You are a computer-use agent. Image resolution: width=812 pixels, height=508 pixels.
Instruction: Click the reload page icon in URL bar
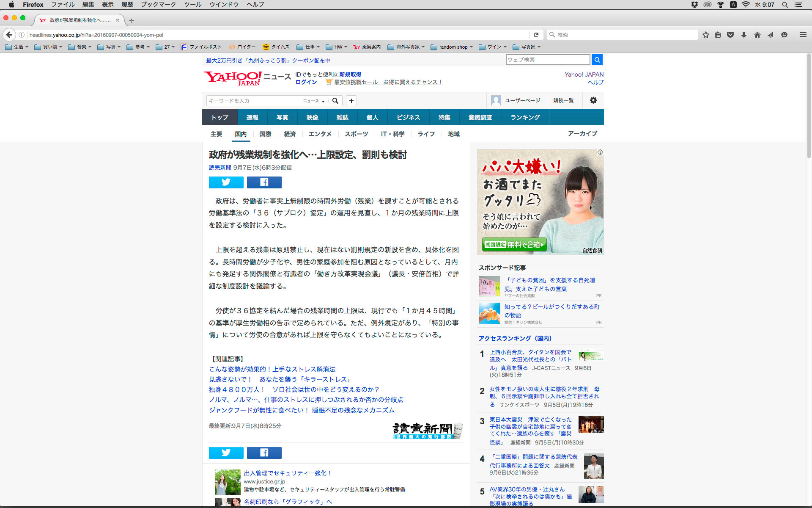(x=536, y=35)
